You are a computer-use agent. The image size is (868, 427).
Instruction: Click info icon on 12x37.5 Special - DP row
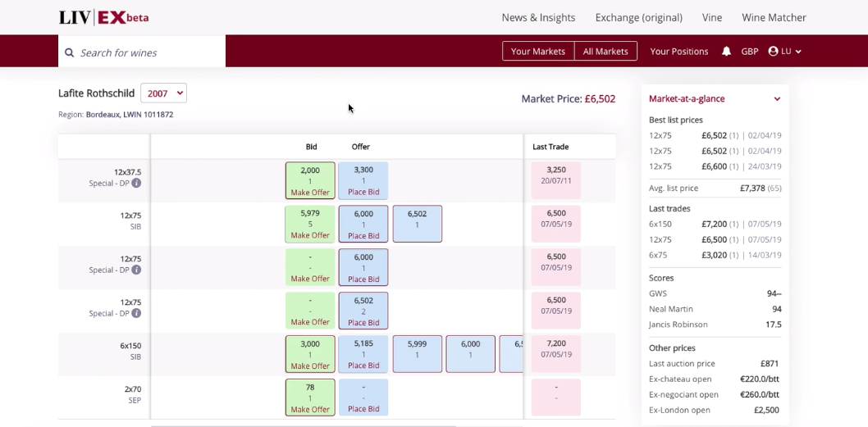click(136, 183)
